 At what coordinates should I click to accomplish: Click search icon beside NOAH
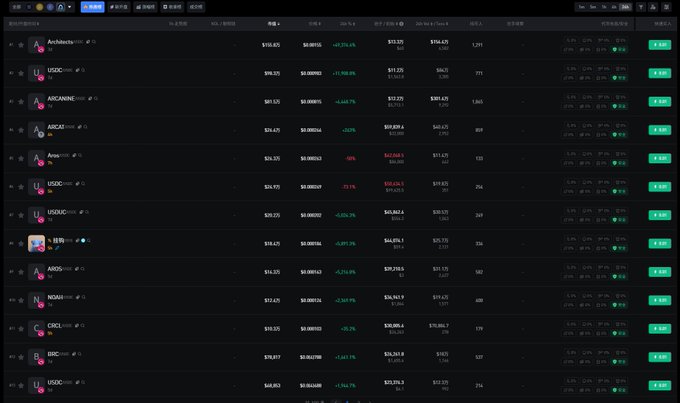click(84, 297)
